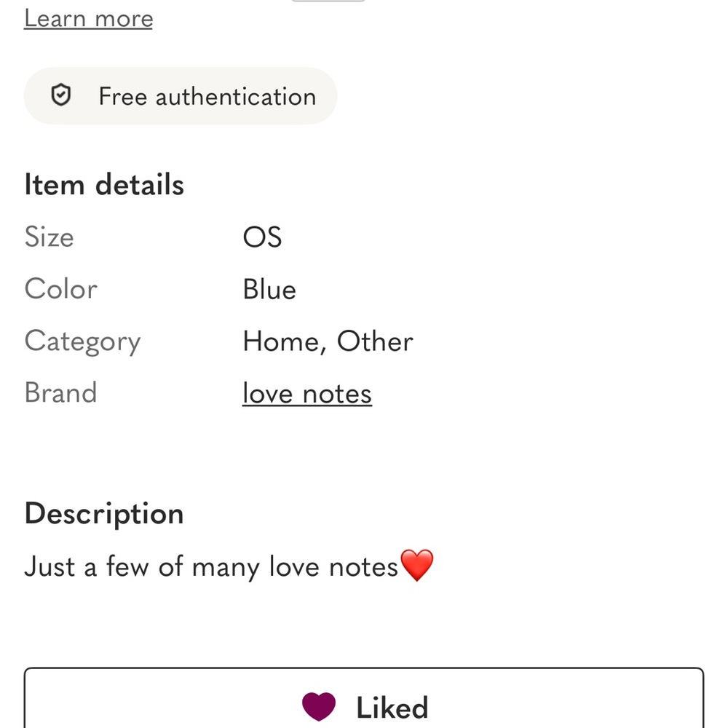Screen dimensions: 728x728
Task: Select the Brand row label
Action: (61, 392)
